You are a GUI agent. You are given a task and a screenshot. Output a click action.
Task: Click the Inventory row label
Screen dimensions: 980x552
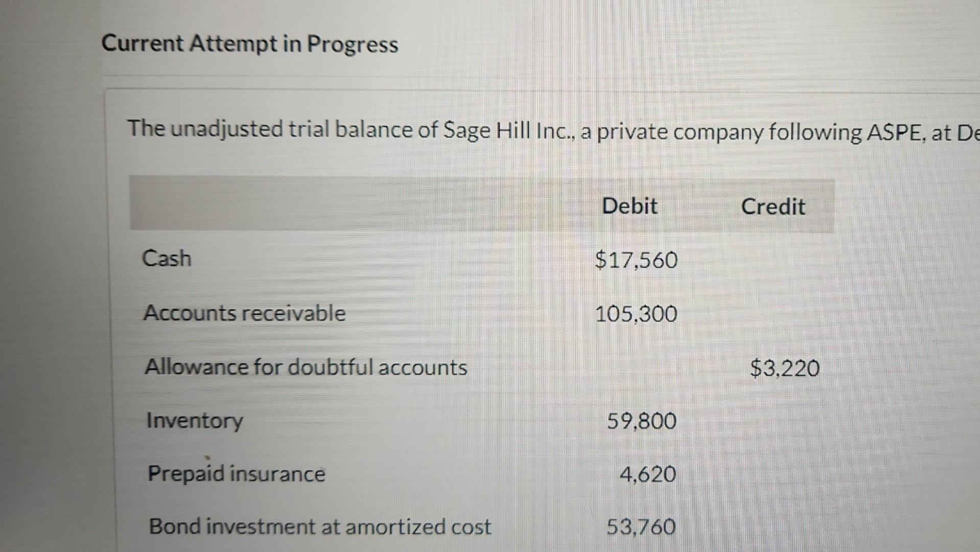[195, 421]
